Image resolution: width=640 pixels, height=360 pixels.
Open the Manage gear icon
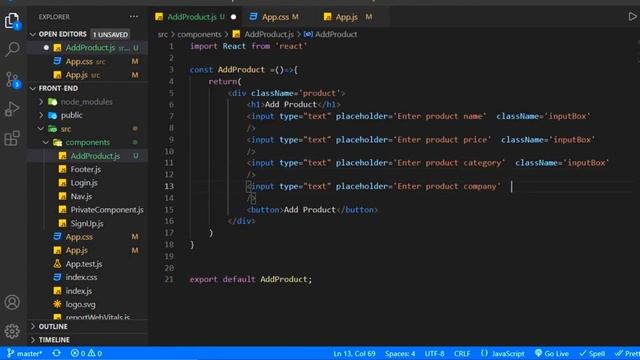pyautogui.click(x=12, y=331)
